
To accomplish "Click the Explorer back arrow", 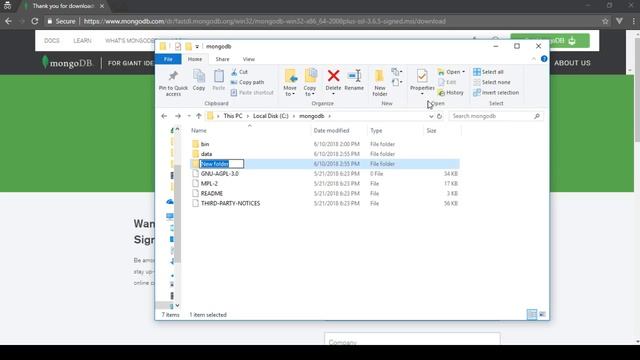I will pos(164,116).
